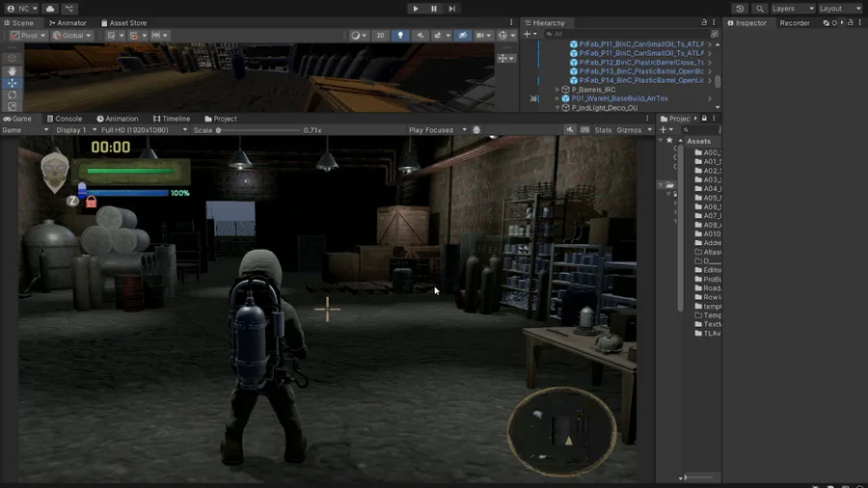
Task: Select the View Hand tool
Action: click(13, 70)
